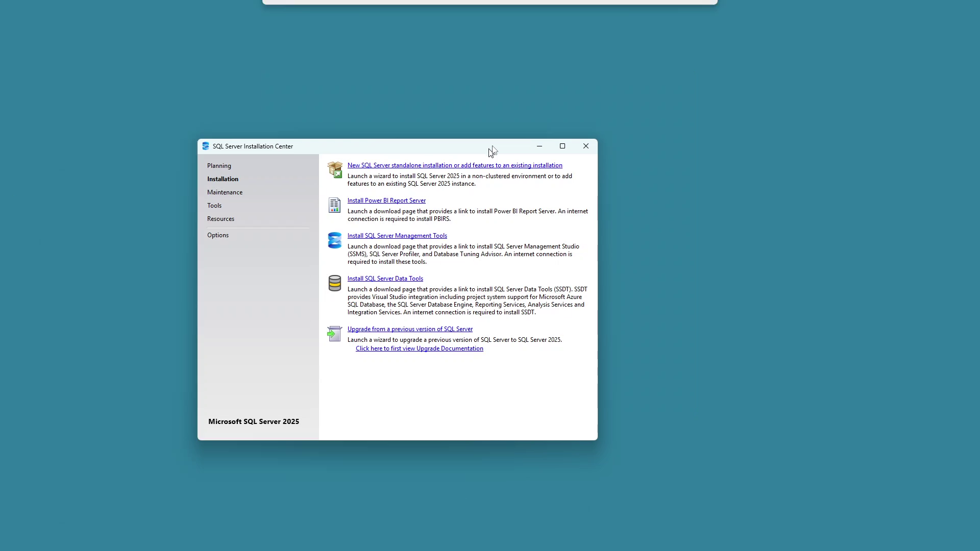Click the SQL Server logo in title bar

[206, 146]
